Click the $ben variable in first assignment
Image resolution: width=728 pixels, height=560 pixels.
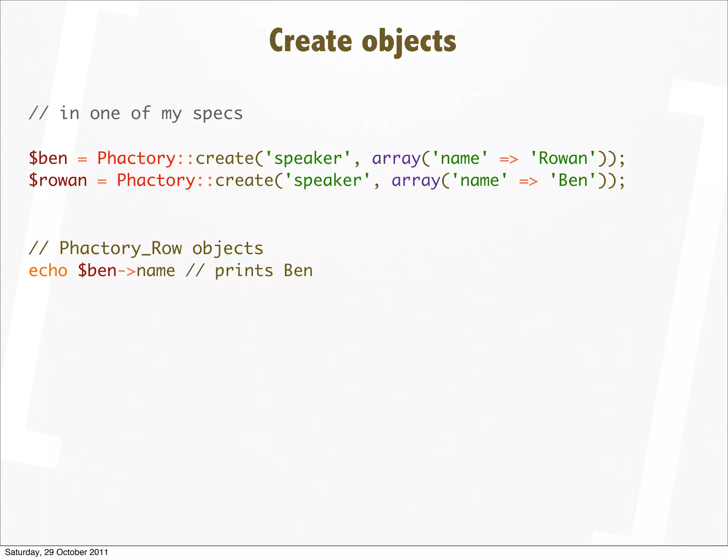(x=48, y=158)
